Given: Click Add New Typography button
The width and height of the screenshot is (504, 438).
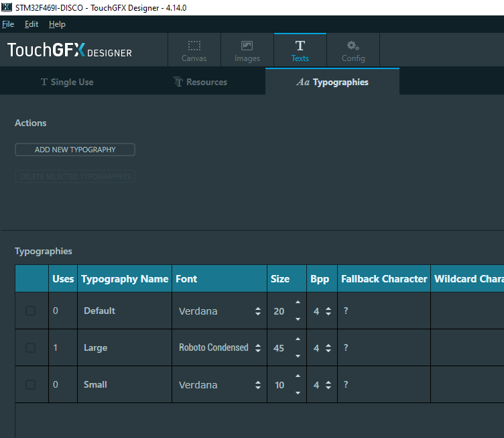Looking at the screenshot, I should click(x=75, y=150).
